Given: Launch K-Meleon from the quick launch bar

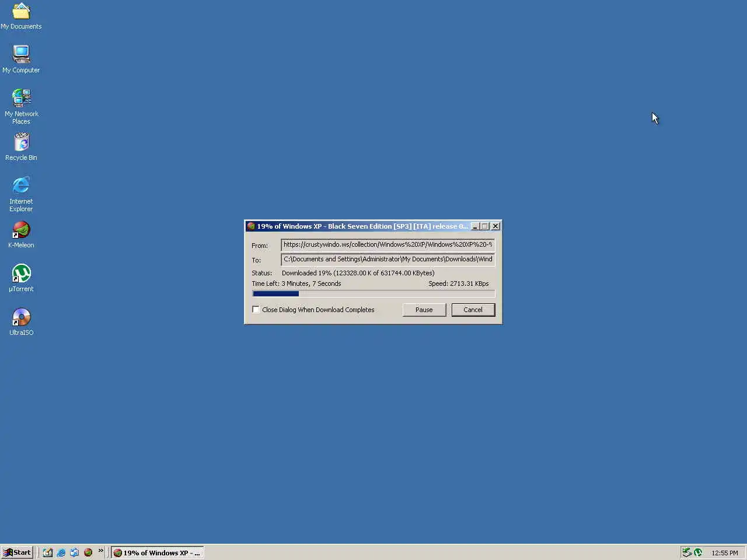Looking at the screenshot, I should click(x=88, y=552).
